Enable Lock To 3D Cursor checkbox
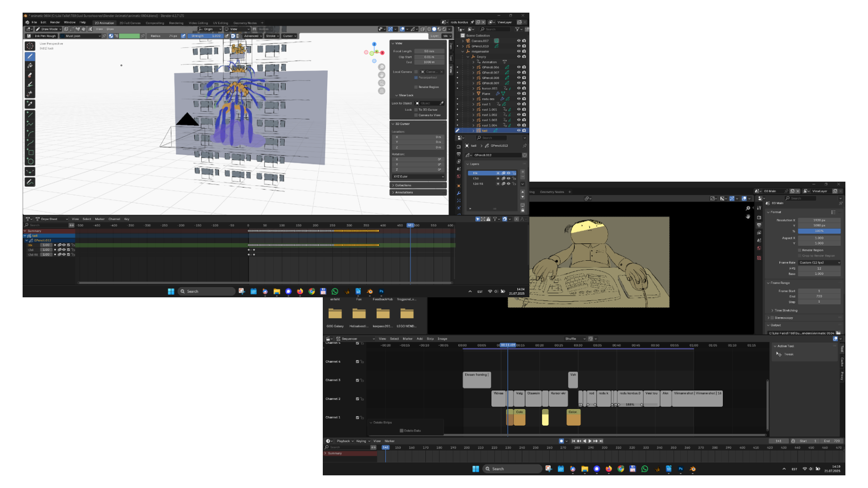 pyautogui.click(x=416, y=110)
